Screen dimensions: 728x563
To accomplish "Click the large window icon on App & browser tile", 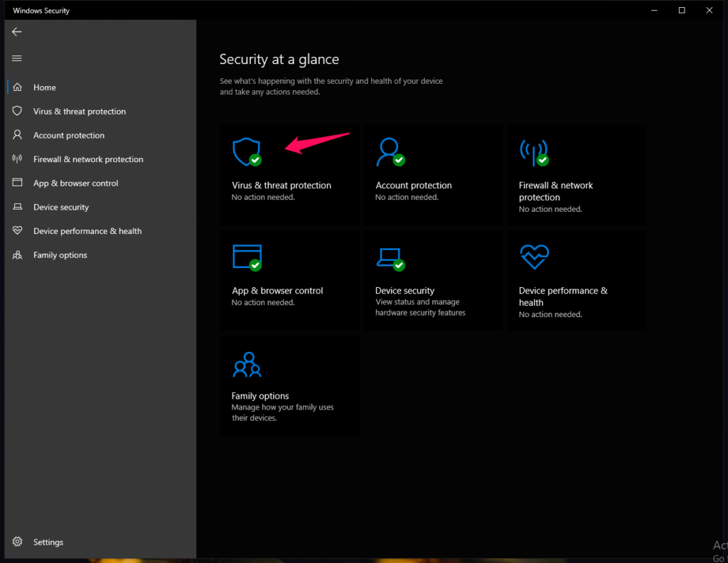I will point(247,257).
